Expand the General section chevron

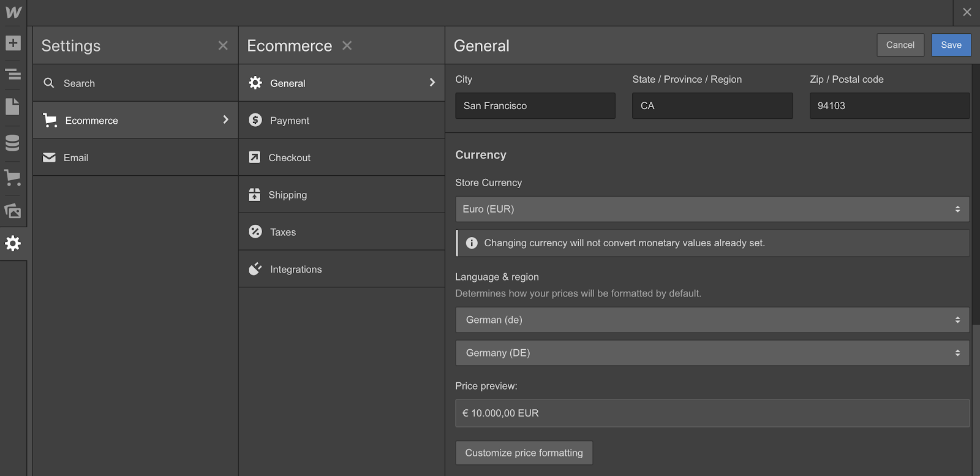[x=432, y=82]
